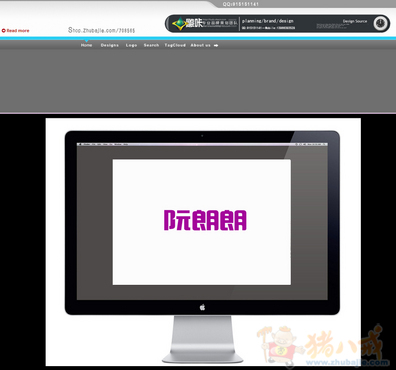Click the QQ number text at top

click(241, 4)
